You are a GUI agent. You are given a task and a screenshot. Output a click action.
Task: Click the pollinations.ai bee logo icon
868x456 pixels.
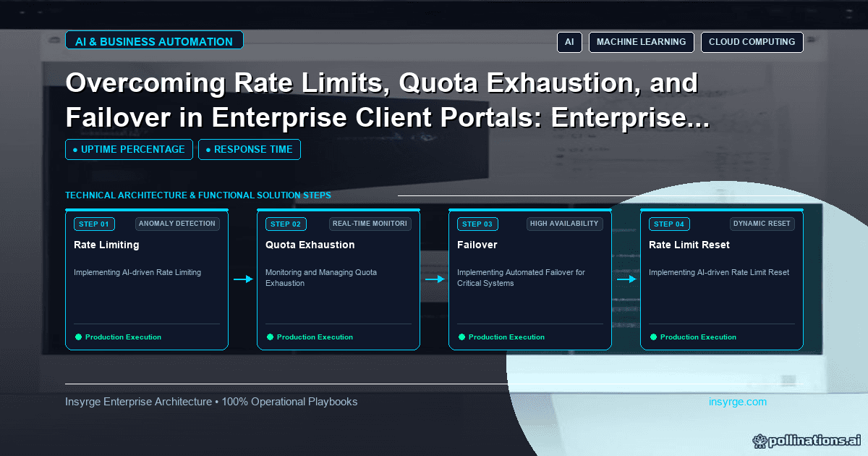[759, 440]
